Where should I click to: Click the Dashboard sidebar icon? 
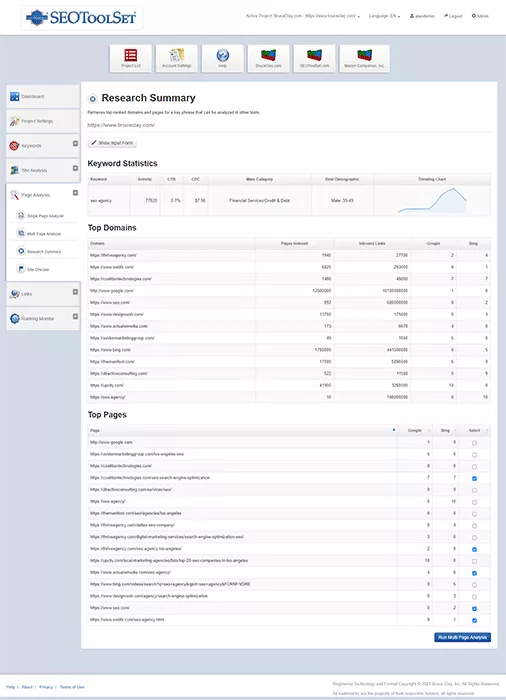(x=15, y=96)
